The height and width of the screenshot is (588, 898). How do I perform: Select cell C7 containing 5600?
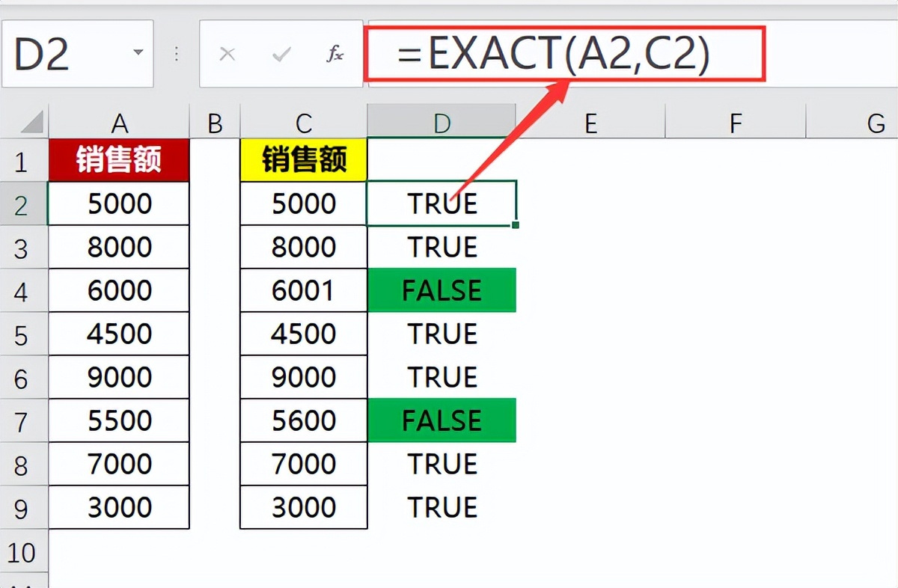(304, 420)
